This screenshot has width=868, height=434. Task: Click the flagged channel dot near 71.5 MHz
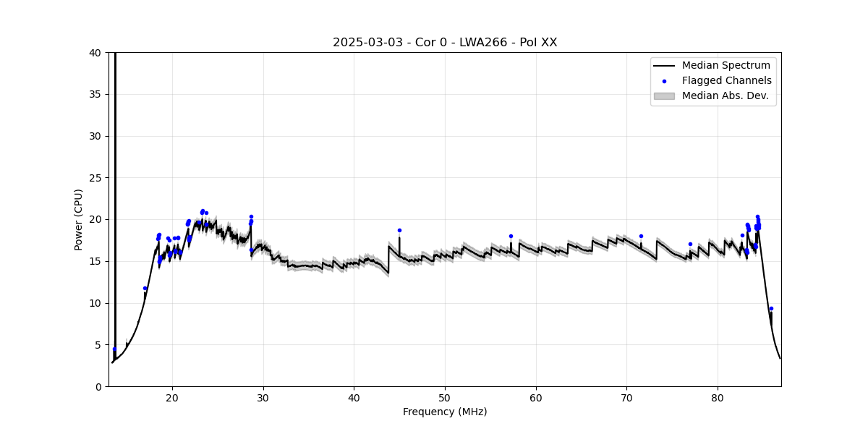(x=641, y=237)
